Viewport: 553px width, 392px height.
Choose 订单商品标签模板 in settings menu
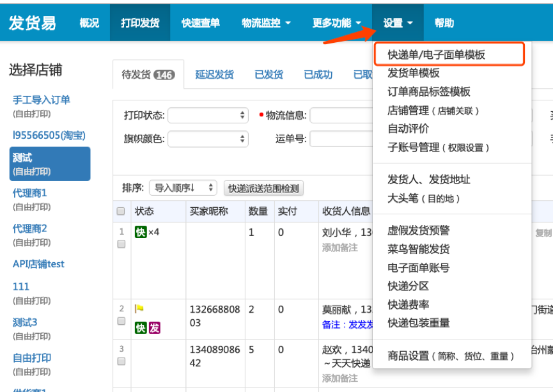(429, 91)
